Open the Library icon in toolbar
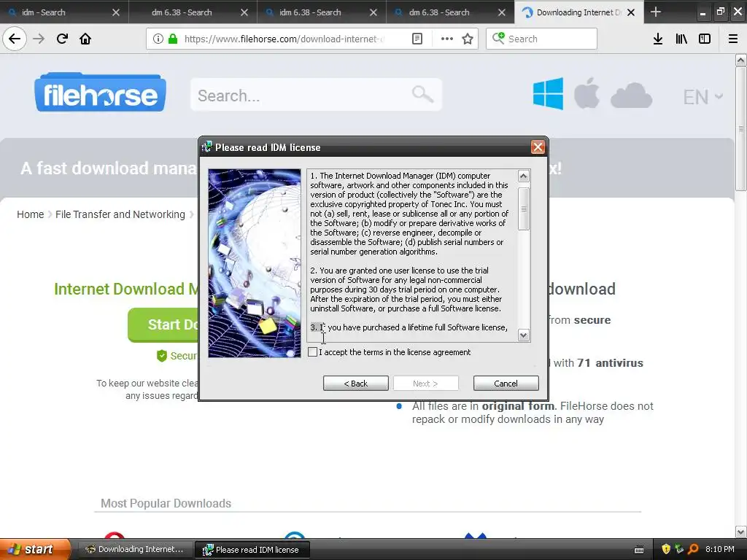Image resolution: width=747 pixels, height=560 pixels. point(681,39)
